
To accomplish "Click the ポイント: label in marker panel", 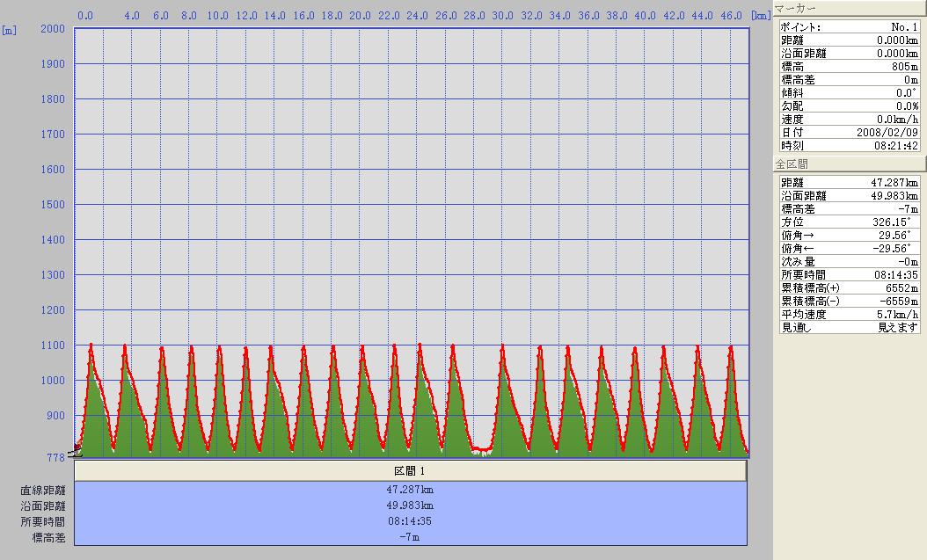I will point(800,27).
